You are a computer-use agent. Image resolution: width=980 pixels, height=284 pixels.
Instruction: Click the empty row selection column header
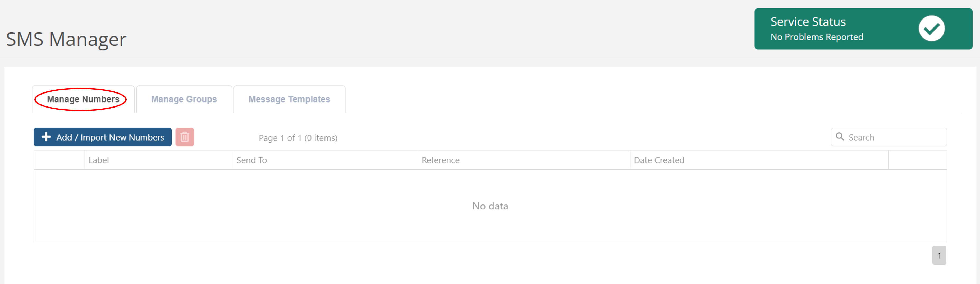pos(59,160)
